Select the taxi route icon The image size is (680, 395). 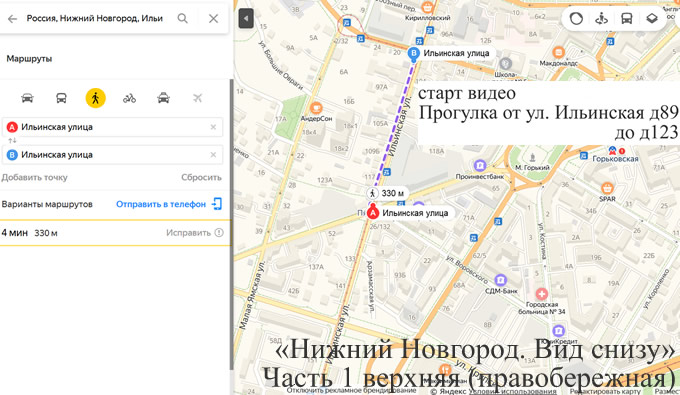click(163, 98)
